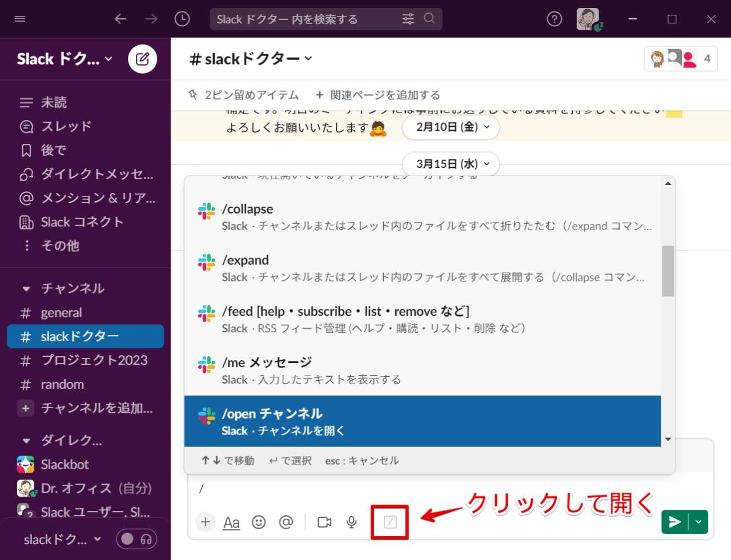Open the 3月15日 (水) date dropdown

coord(451,164)
